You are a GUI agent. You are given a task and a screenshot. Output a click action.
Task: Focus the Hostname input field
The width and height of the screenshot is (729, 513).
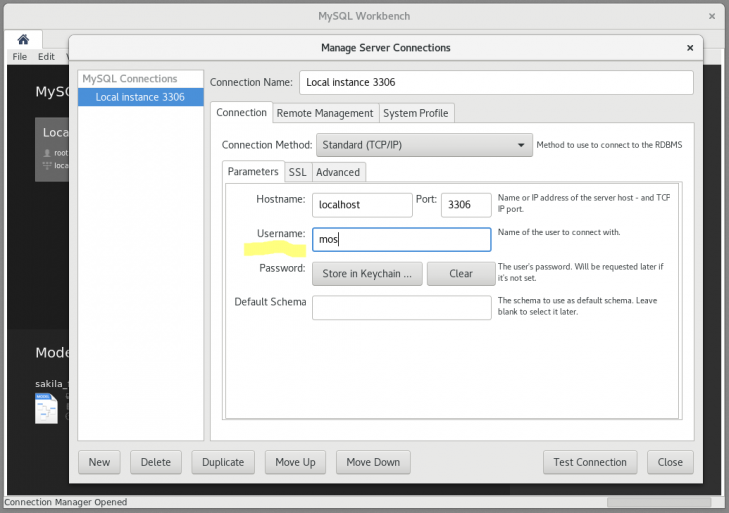click(x=362, y=205)
